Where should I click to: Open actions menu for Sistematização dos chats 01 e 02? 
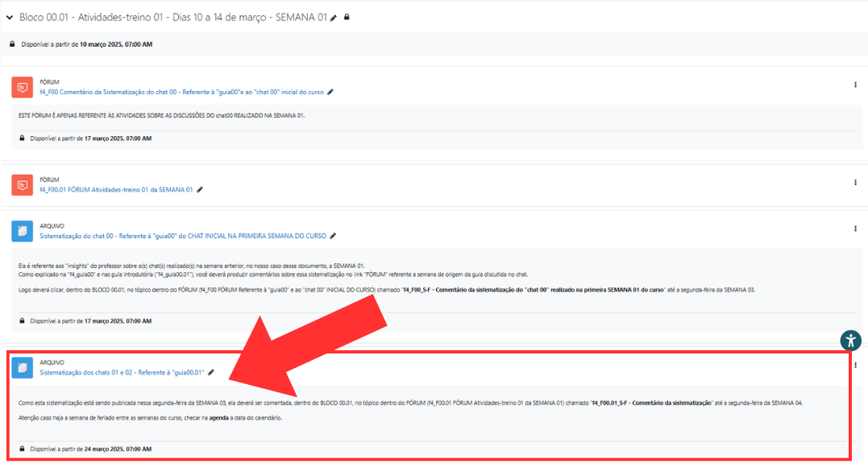coord(855,365)
